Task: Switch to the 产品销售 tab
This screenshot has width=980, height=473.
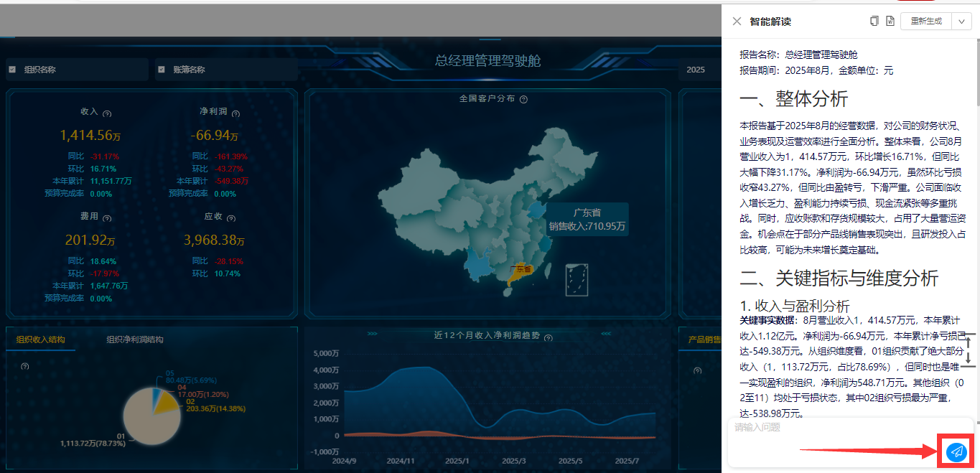Action: click(x=704, y=339)
